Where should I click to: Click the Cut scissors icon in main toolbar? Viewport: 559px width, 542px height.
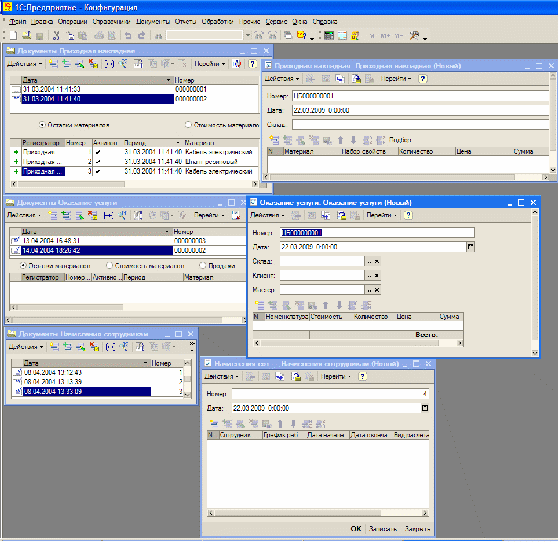click(x=56, y=35)
